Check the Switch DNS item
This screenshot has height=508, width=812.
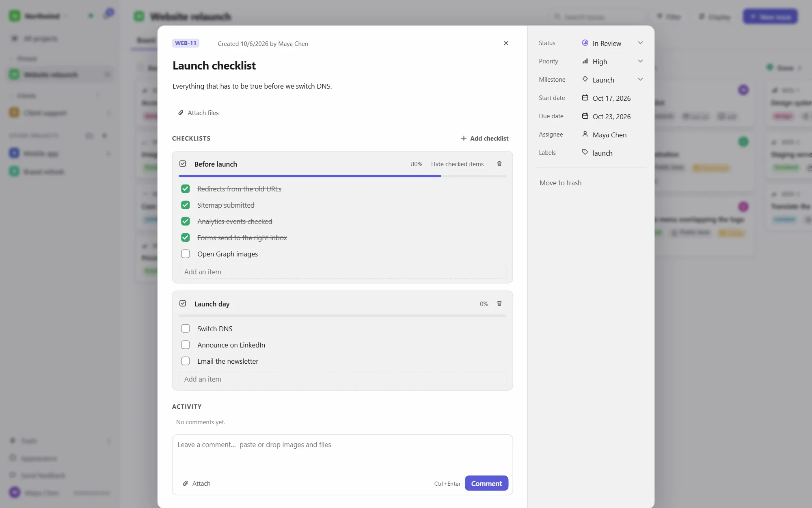pyautogui.click(x=186, y=328)
